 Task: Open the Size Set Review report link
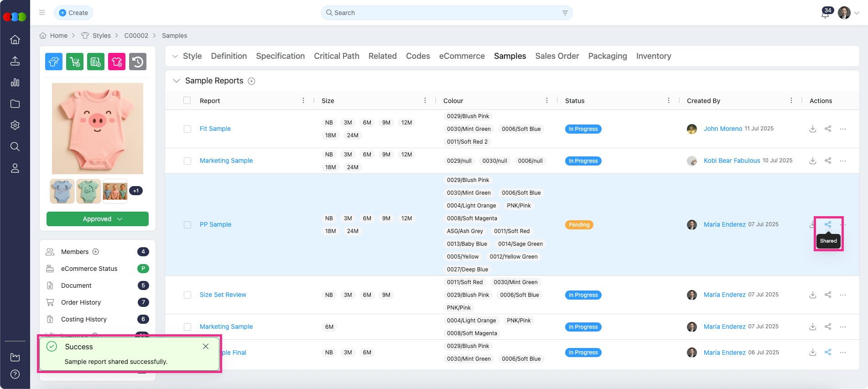(x=223, y=295)
